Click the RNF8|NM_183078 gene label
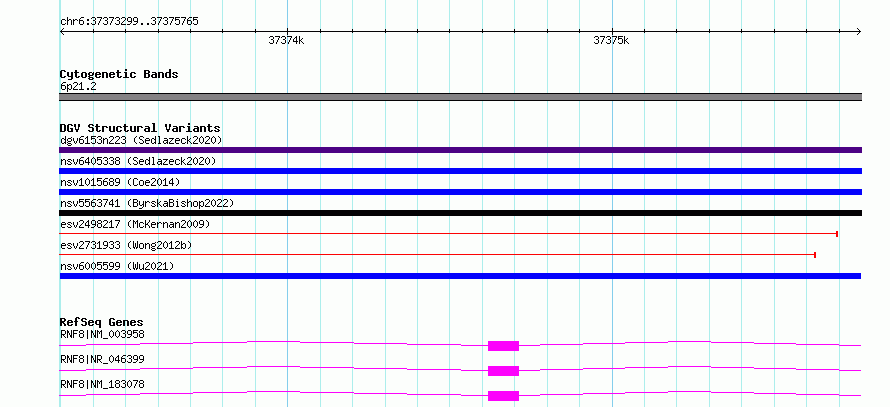The height and width of the screenshot is (407, 890). (102, 384)
